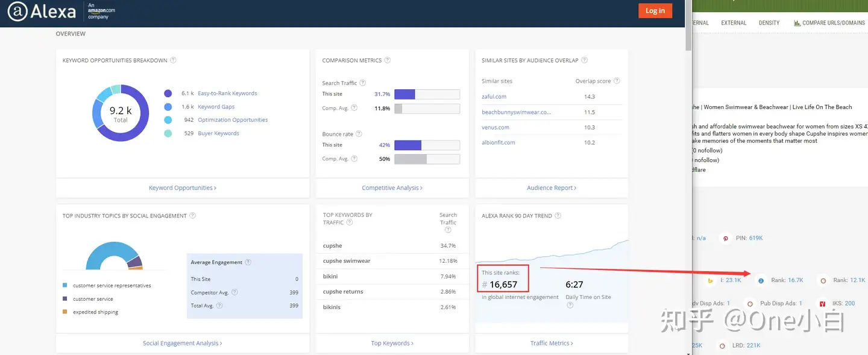Click Easy-to-Rank Keywords legend color dot

click(168, 93)
